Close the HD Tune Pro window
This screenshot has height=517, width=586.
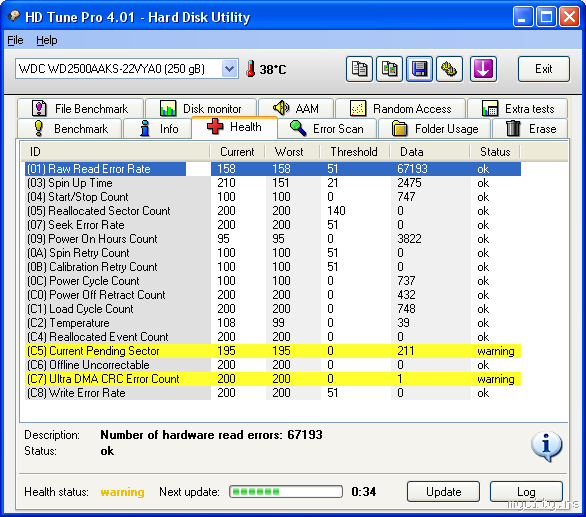pos(570,17)
